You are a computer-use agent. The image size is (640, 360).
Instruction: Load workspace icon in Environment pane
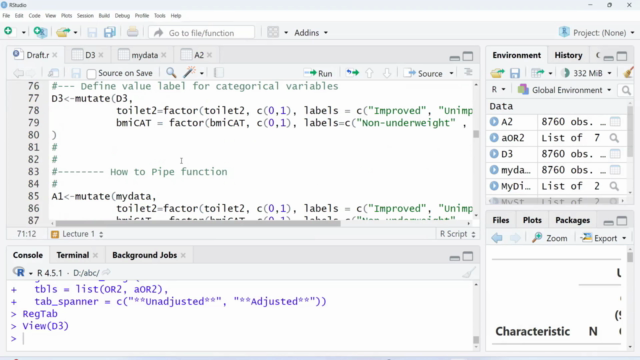497,73
